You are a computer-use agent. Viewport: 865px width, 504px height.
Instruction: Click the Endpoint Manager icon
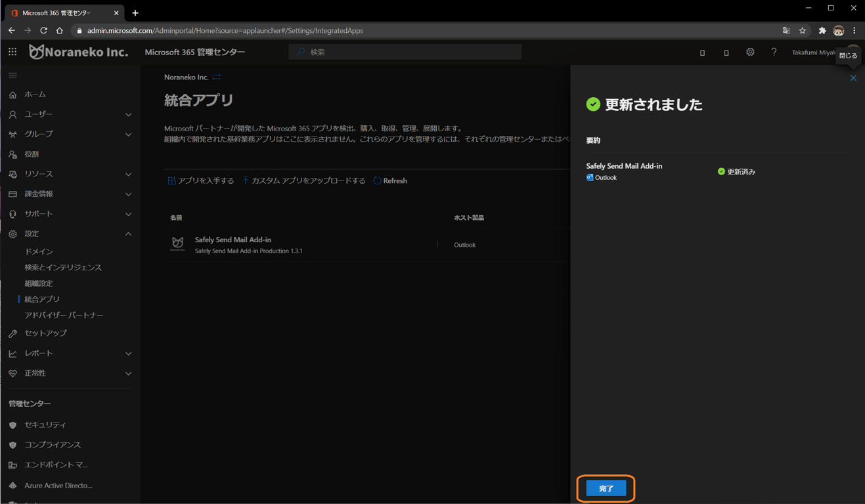click(12, 465)
